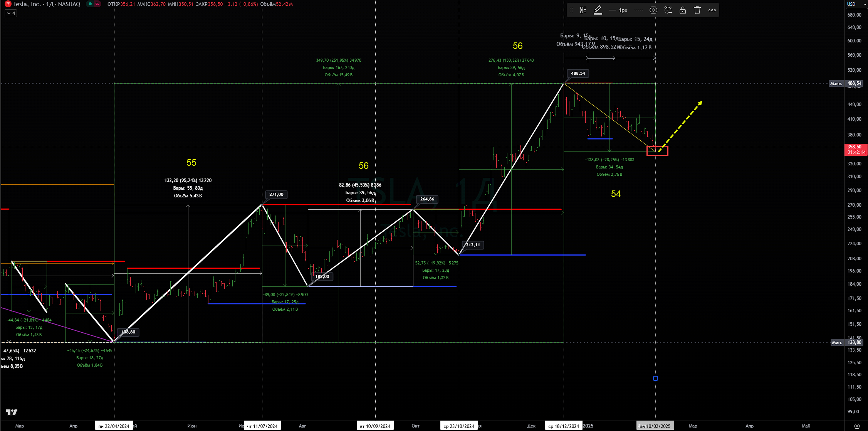Screen dimensions: 868x431
Task: Click the 488,54 price callout label
Action: (x=578, y=73)
